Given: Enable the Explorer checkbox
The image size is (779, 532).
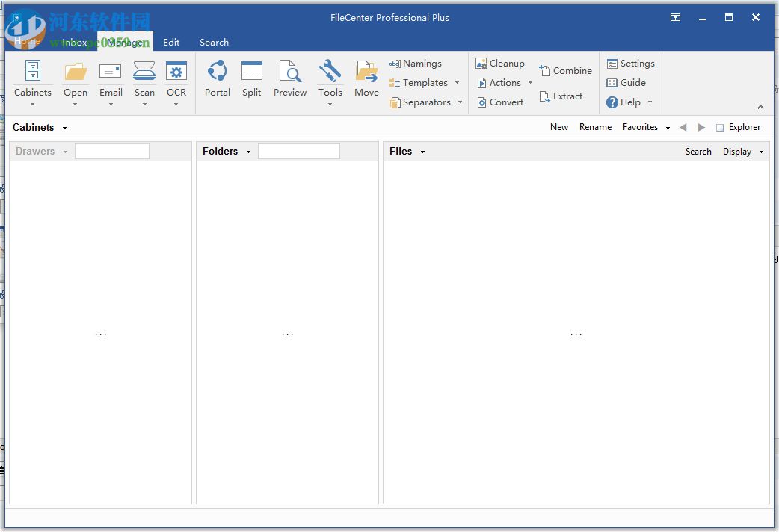Looking at the screenshot, I should pyautogui.click(x=720, y=128).
